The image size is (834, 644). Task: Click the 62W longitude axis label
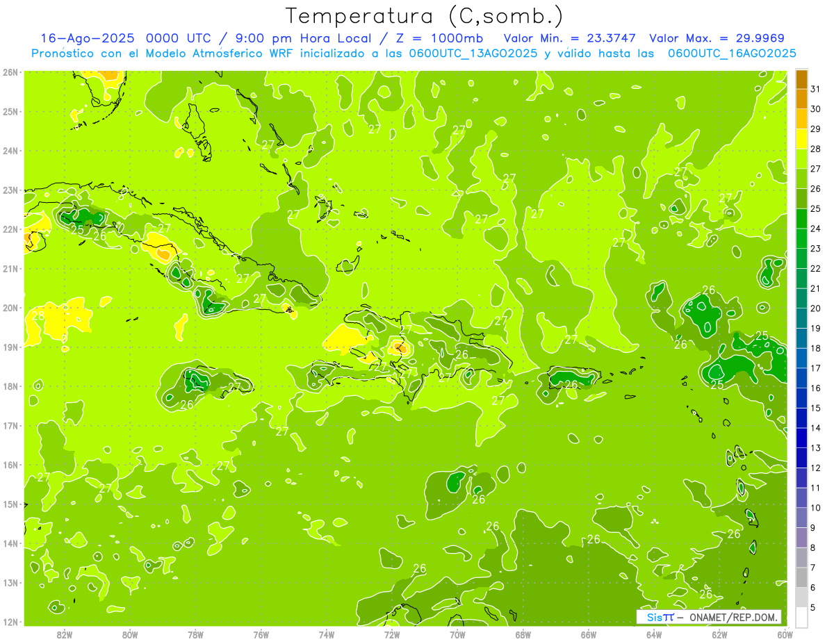tap(719, 634)
